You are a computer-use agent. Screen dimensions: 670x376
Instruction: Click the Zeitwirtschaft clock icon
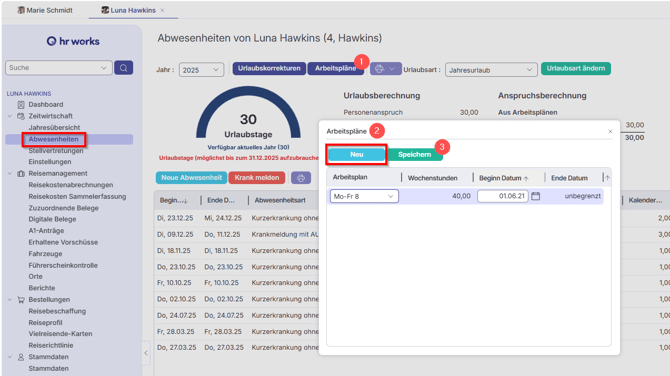pyautogui.click(x=21, y=116)
